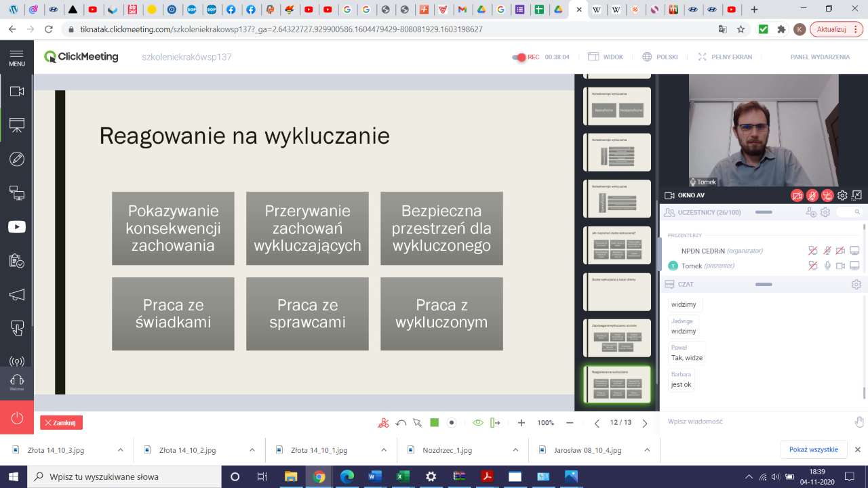The height and width of the screenshot is (488, 868).
Task: Toggle the REC recording switch
Action: click(x=519, y=58)
